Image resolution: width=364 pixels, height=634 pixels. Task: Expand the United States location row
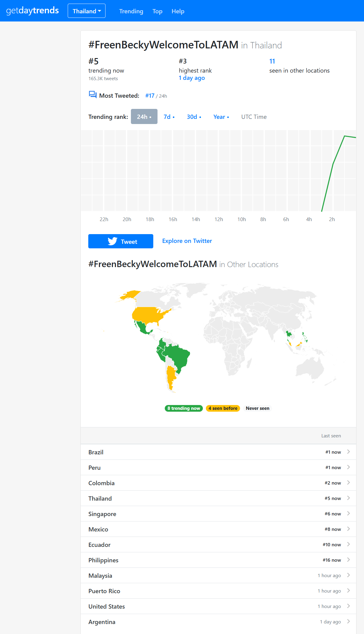[x=218, y=606]
